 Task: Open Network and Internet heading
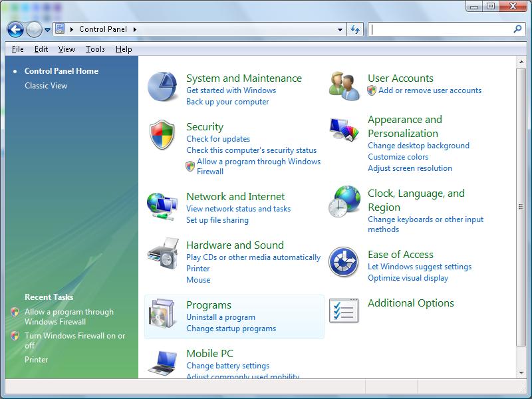click(235, 196)
